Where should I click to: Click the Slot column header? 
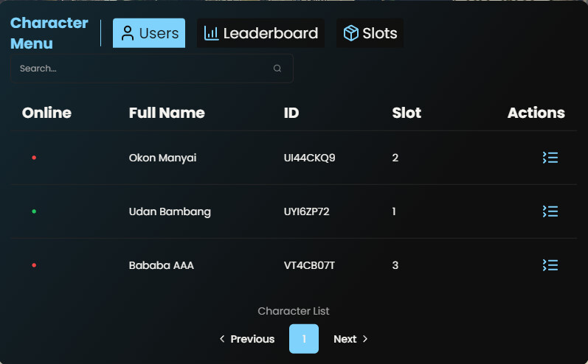[407, 113]
